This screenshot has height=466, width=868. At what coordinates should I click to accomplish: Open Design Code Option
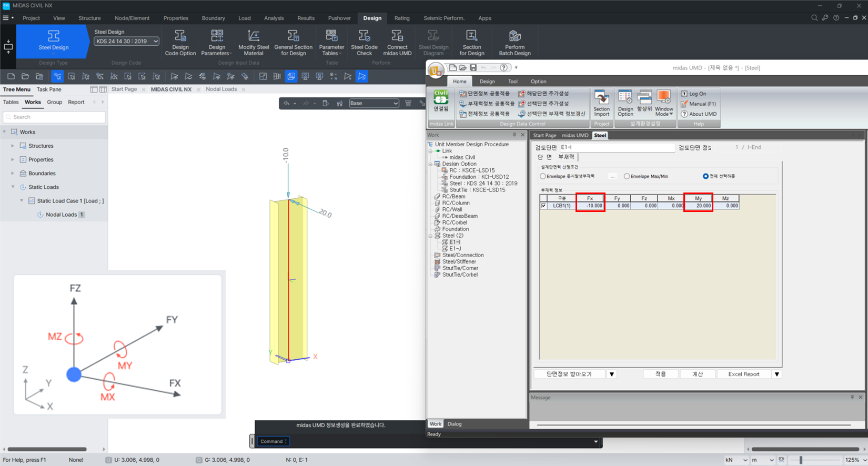(180, 43)
